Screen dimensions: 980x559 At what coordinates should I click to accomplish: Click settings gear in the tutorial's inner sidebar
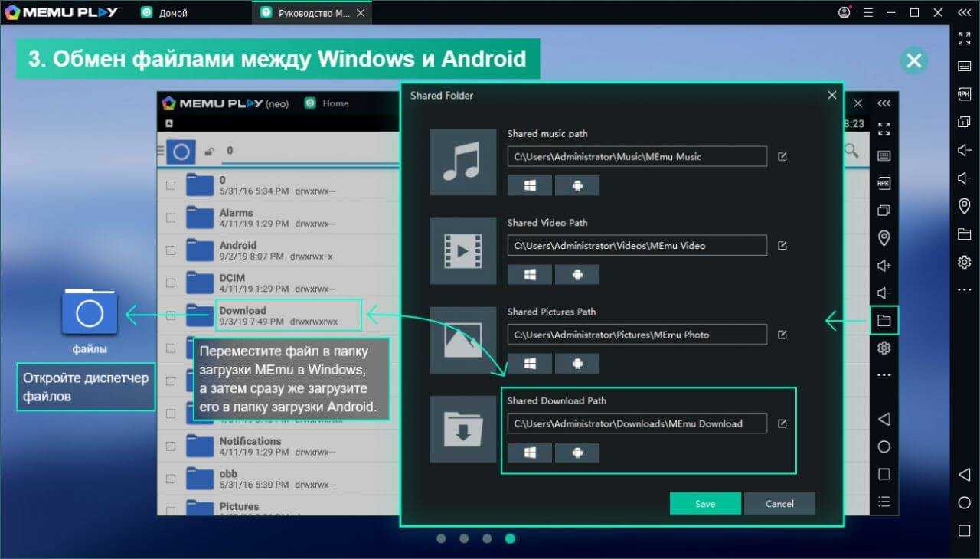pos(884,348)
